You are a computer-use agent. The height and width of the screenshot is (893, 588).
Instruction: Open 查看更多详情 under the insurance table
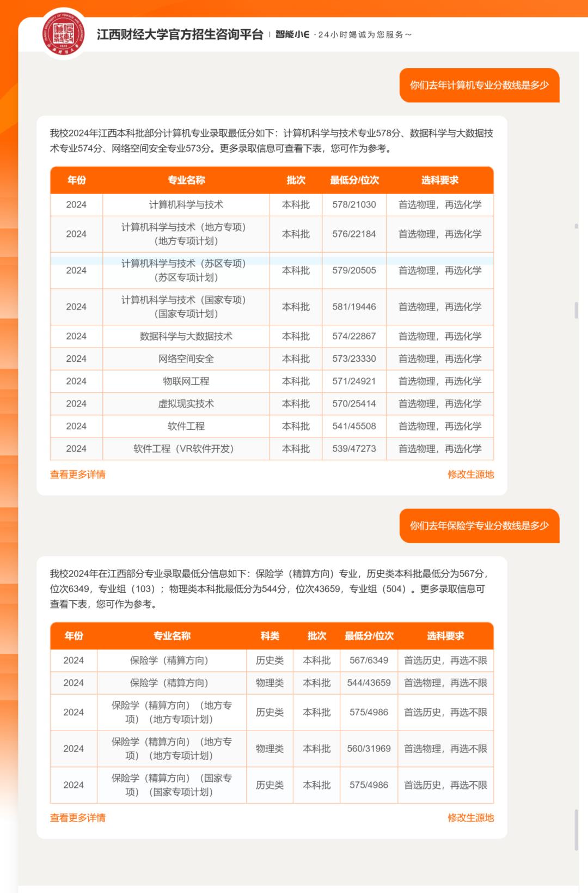click(78, 818)
